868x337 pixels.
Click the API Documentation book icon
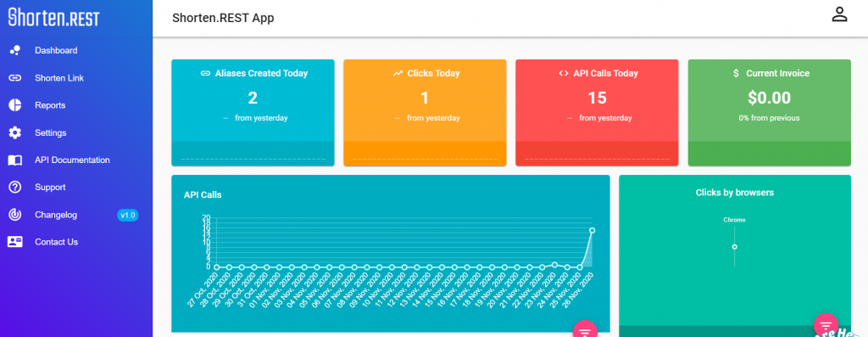tap(15, 160)
